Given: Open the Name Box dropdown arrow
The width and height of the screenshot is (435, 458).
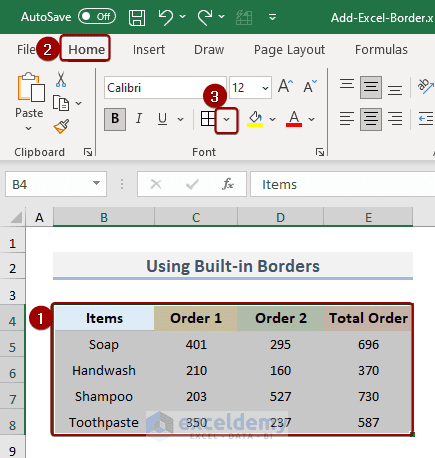Looking at the screenshot, I should click(96, 183).
